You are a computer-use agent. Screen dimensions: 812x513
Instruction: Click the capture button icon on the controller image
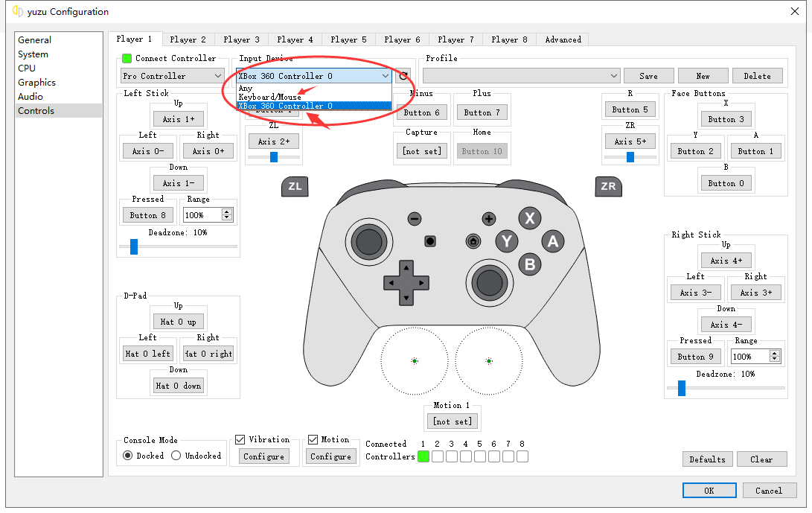(430, 241)
